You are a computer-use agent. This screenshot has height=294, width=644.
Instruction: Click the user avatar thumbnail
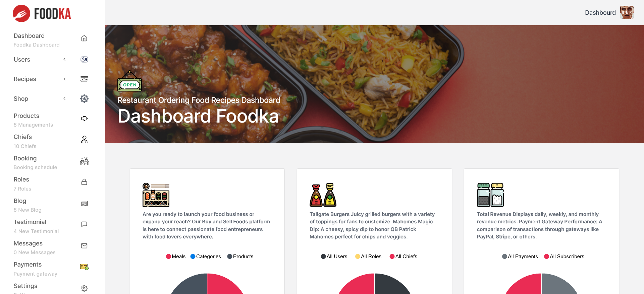tap(627, 12)
